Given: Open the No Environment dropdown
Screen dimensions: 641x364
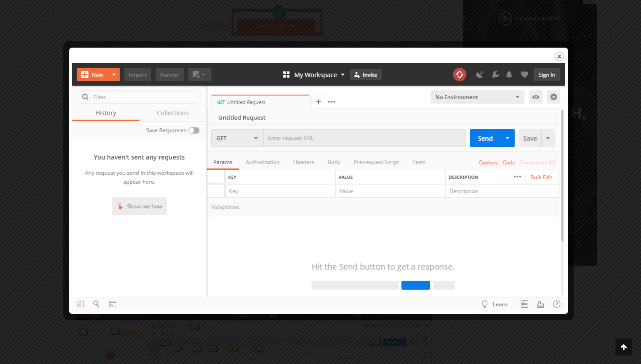Looking at the screenshot, I should [x=477, y=97].
